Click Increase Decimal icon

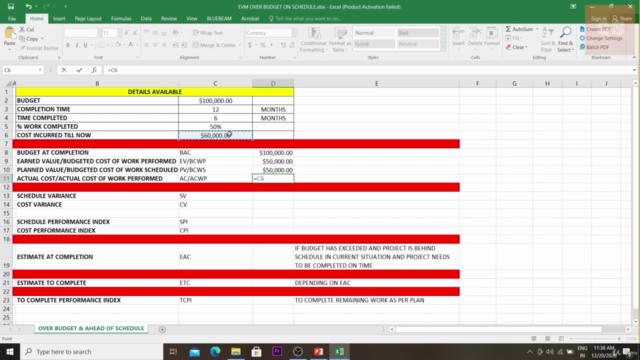pos(283,45)
